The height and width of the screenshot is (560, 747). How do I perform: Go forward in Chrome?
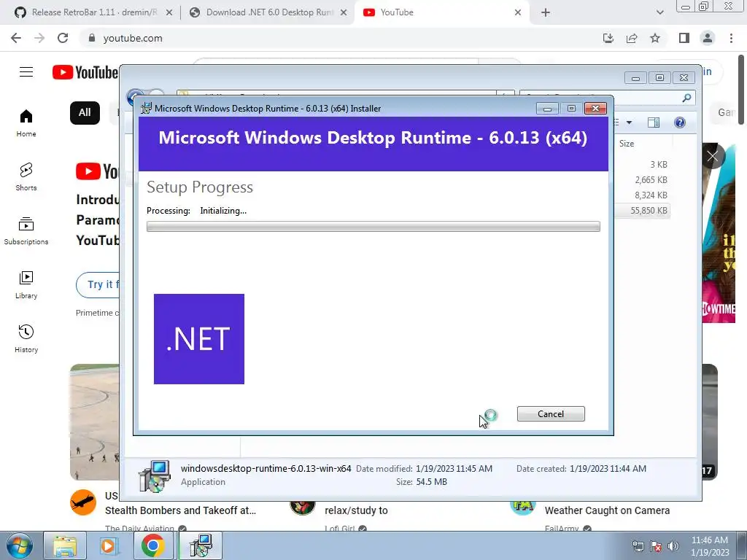(39, 38)
